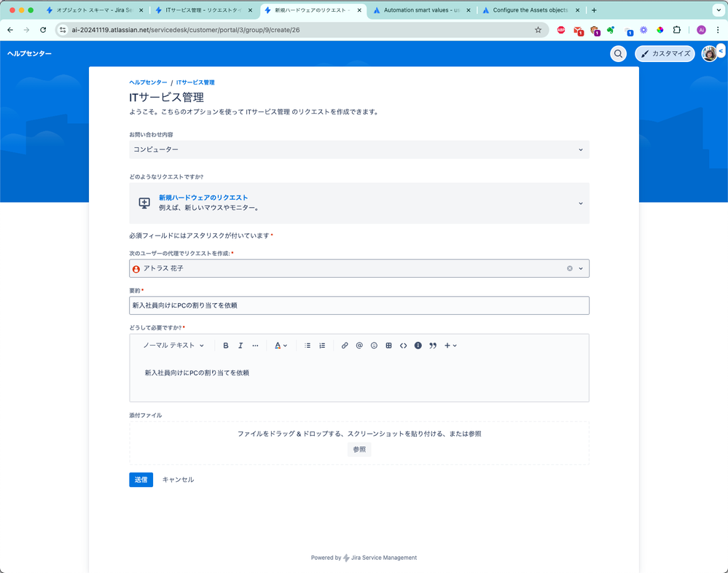Submit the request with the 送信 button
The height and width of the screenshot is (573, 728).
tap(141, 480)
